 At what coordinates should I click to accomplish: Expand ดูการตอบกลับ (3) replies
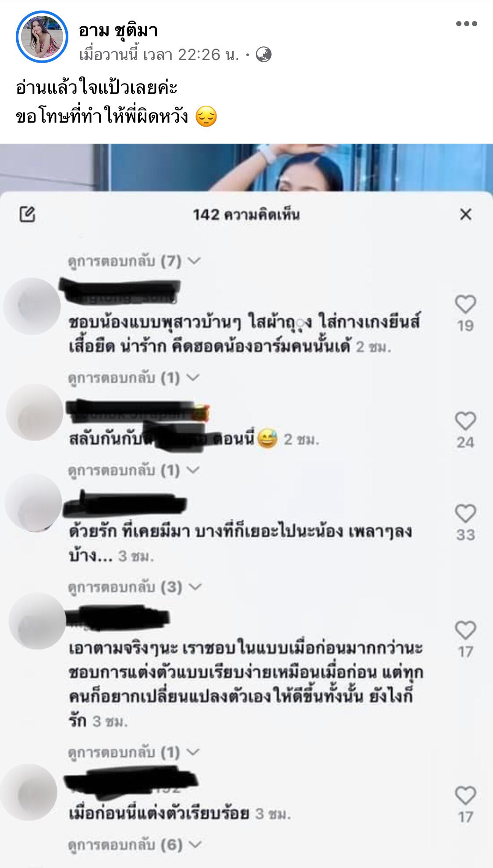[x=135, y=587]
